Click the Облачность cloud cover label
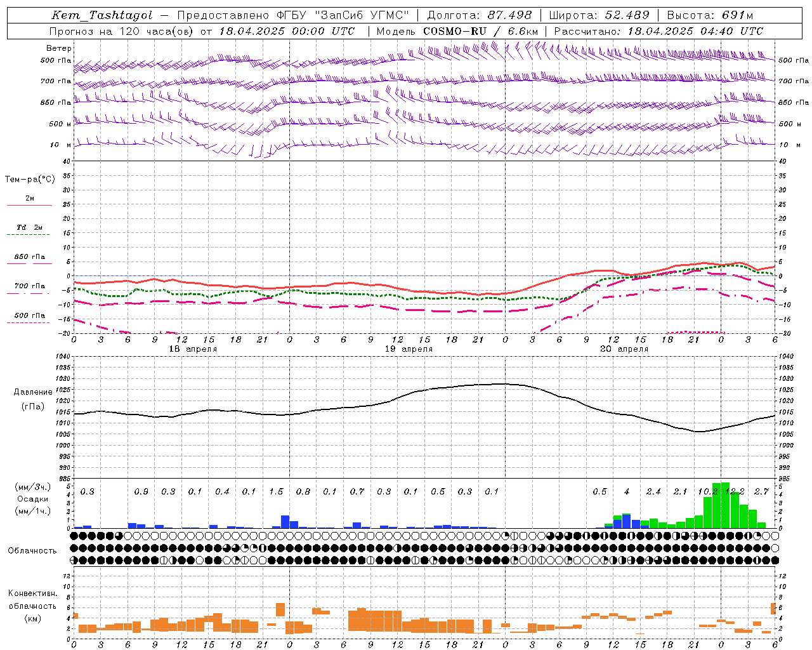The width and height of the screenshot is (812, 650). pyautogui.click(x=32, y=551)
